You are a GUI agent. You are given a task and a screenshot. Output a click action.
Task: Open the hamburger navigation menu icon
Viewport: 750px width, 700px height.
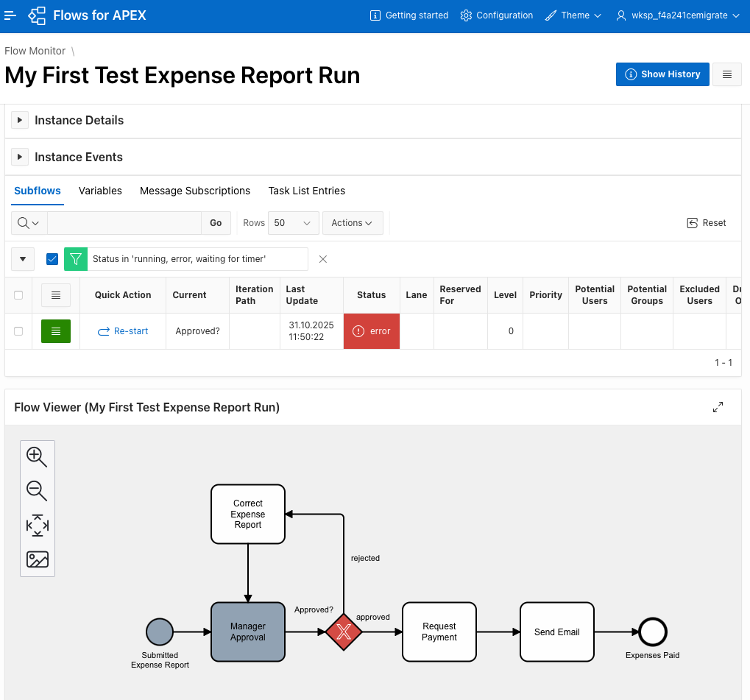tap(10, 15)
